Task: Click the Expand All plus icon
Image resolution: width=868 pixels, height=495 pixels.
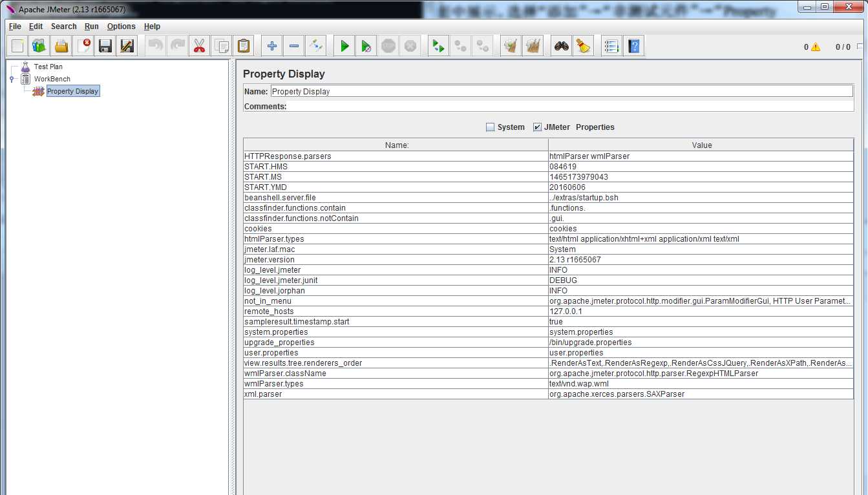Action: (x=272, y=46)
